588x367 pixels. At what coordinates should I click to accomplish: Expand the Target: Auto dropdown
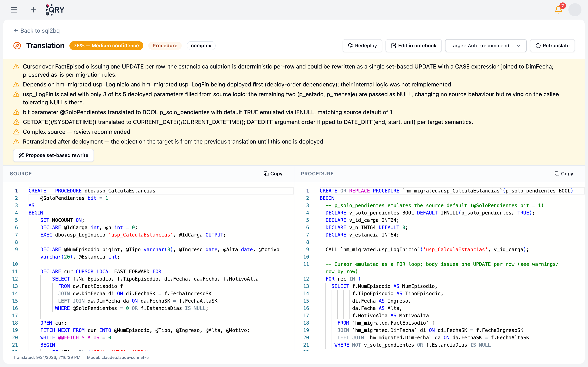click(486, 46)
